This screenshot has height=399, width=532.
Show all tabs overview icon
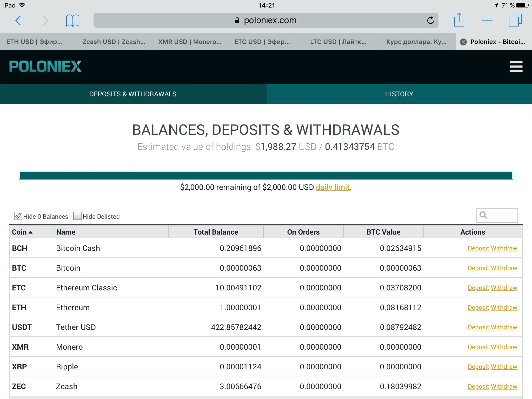point(515,20)
